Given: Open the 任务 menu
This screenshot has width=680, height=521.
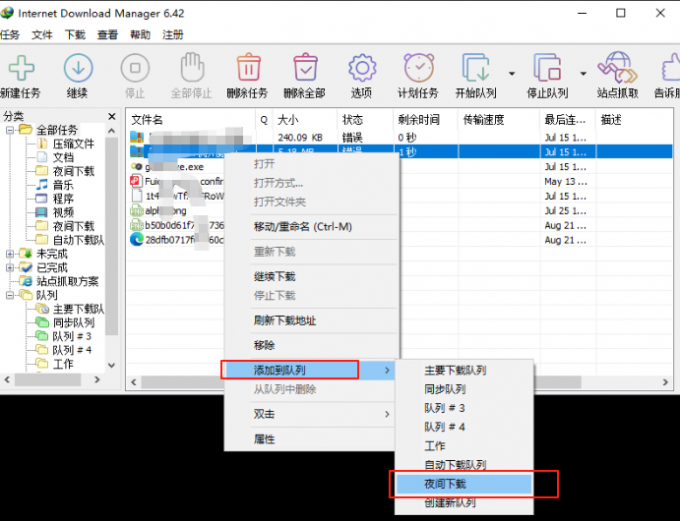Looking at the screenshot, I should 10,35.
